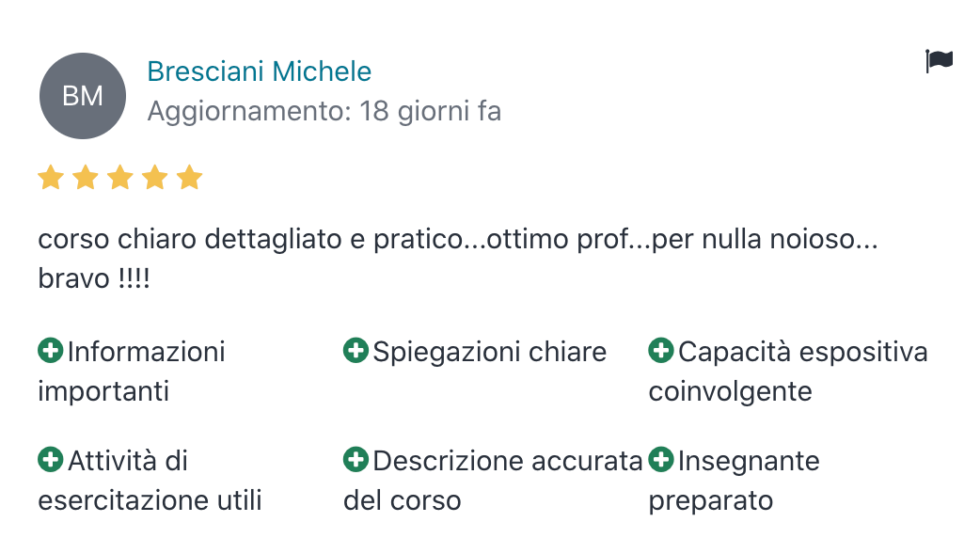This screenshot has width=980, height=538.
Task: Click plus icon beside Capacità espositiva coinvolgente
Action: [661, 352]
